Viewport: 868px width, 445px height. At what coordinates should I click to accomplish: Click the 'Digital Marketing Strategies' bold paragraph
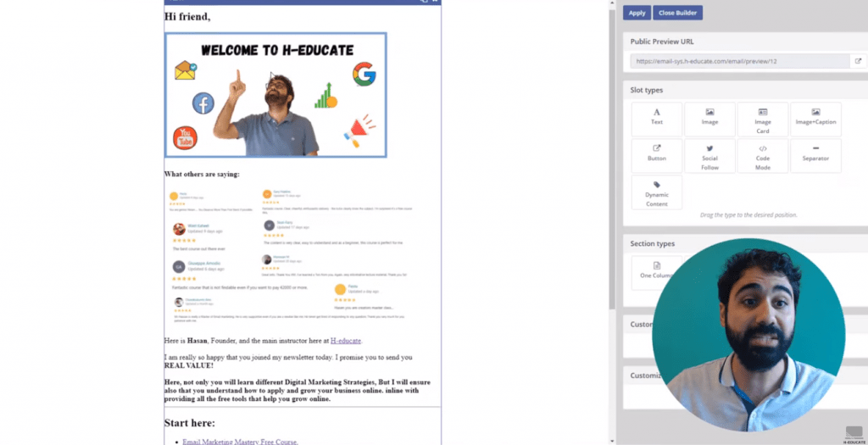coord(298,390)
